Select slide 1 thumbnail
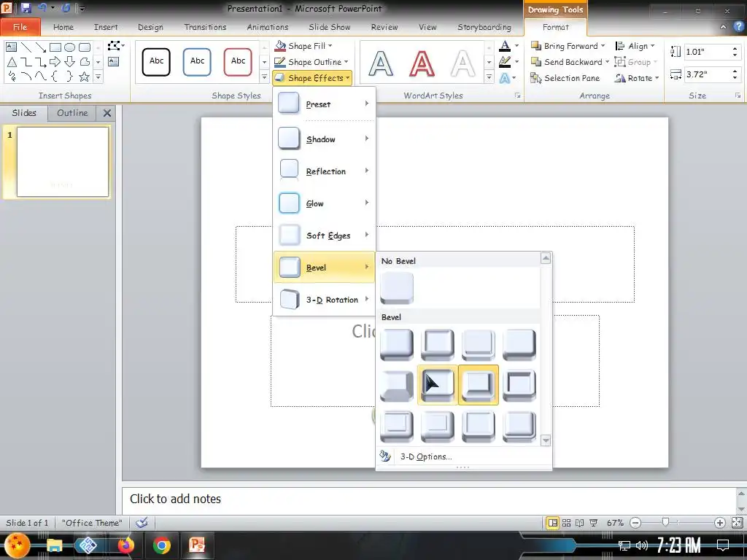 (x=63, y=161)
